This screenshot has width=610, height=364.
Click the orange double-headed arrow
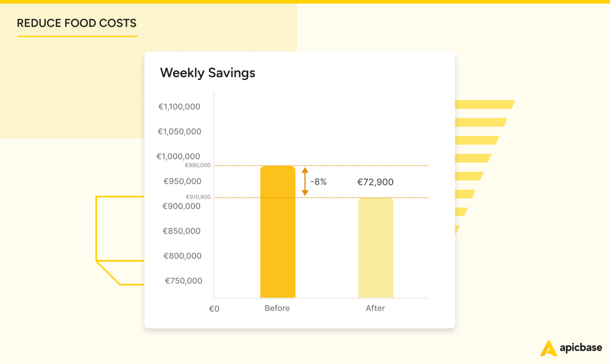coord(305,182)
